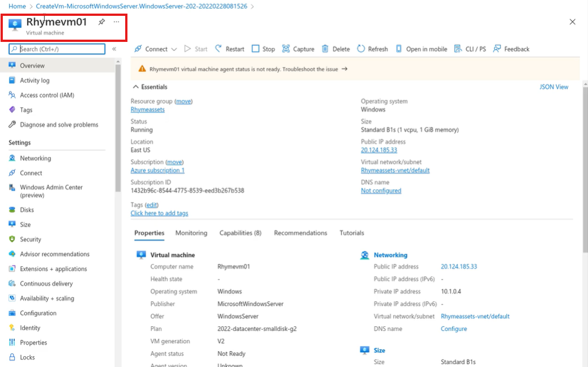Open Essentials public IP 20.124.185.33 link
The image size is (588, 367).
[x=379, y=150]
